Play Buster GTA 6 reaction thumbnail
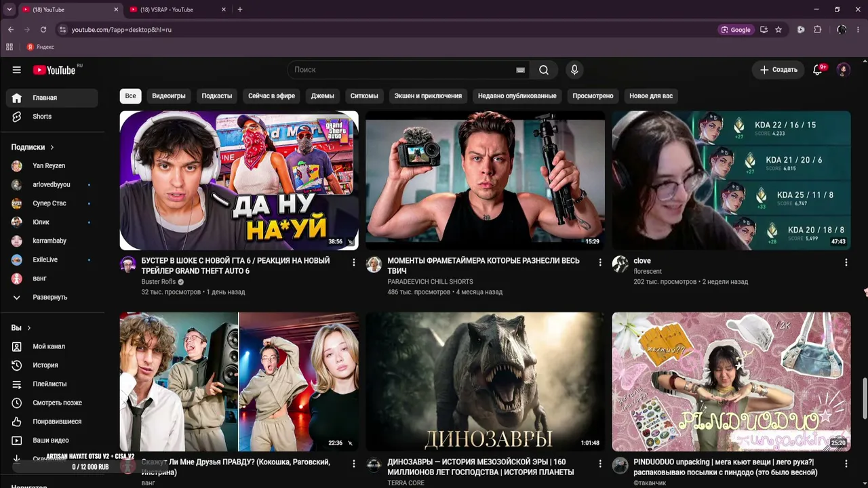The height and width of the screenshot is (488, 868). (239, 180)
